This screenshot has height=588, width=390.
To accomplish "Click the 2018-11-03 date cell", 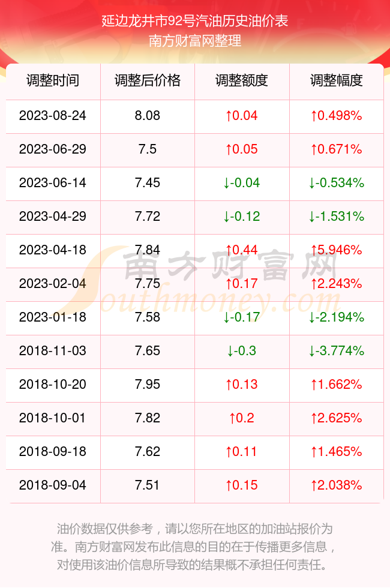I will (53, 351).
